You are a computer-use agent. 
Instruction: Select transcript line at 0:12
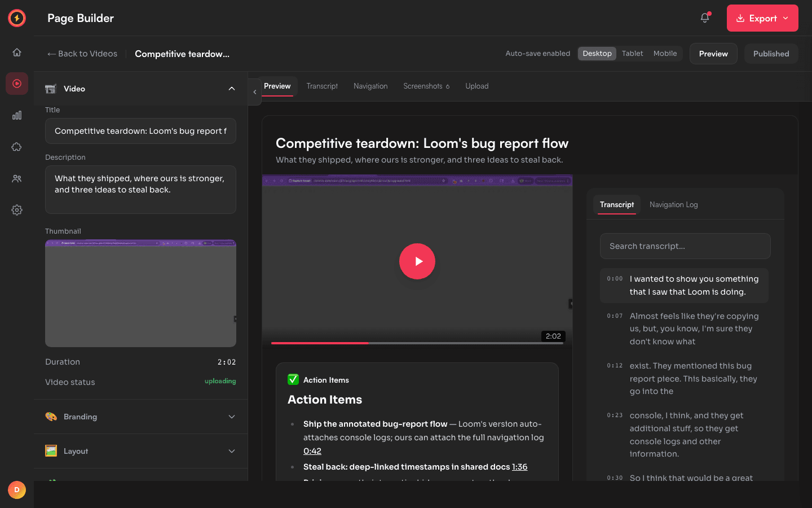[684, 378]
